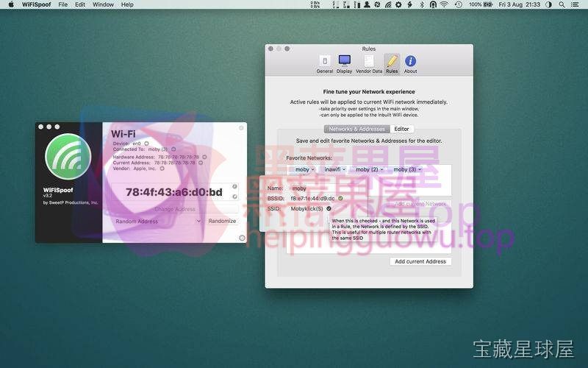Click the icon beside Hardware Address
This screenshot has height=368, width=588.
204,157
